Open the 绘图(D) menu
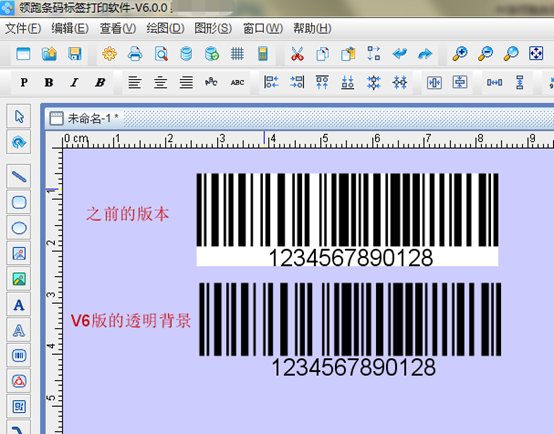The width and height of the screenshot is (554, 434). coord(165,28)
